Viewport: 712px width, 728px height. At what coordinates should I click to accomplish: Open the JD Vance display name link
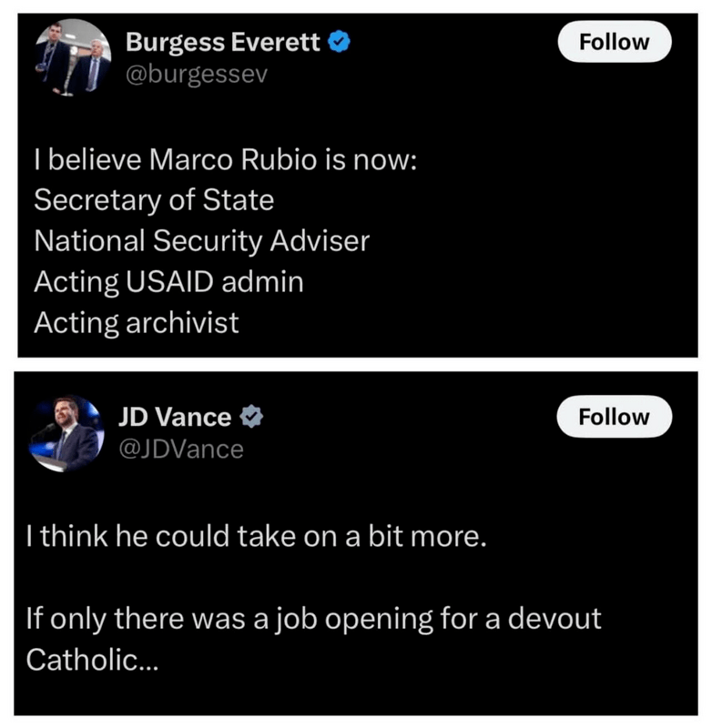click(x=175, y=418)
